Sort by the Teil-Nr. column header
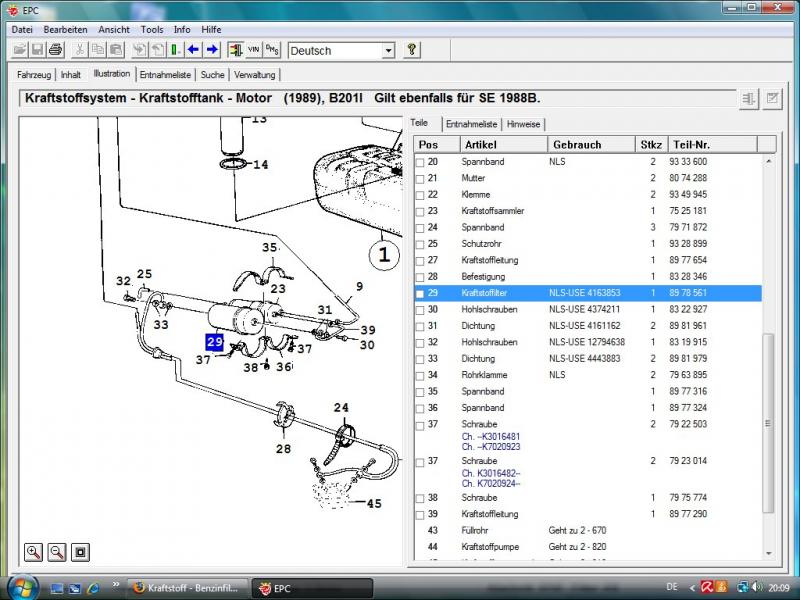The height and width of the screenshot is (600, 800). [712, 144]
